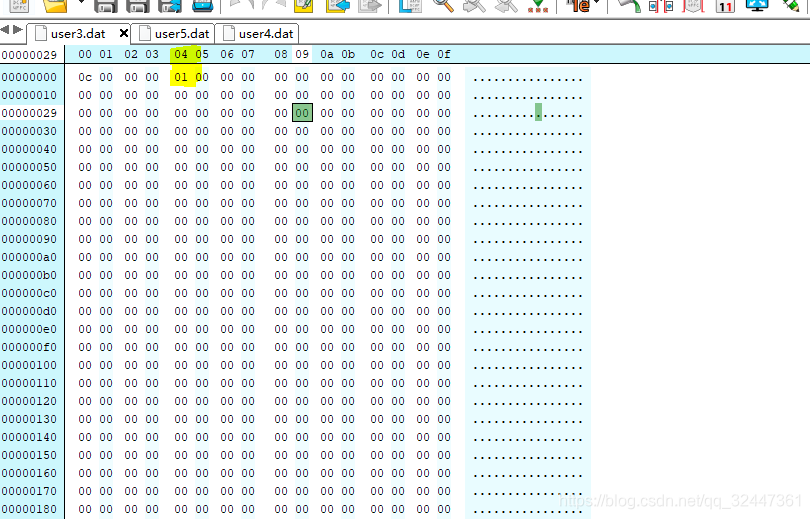Screen dimensions: 810x519
Task: Click the 04 column header
Action: pyautogui.click(x=181, y=54)
